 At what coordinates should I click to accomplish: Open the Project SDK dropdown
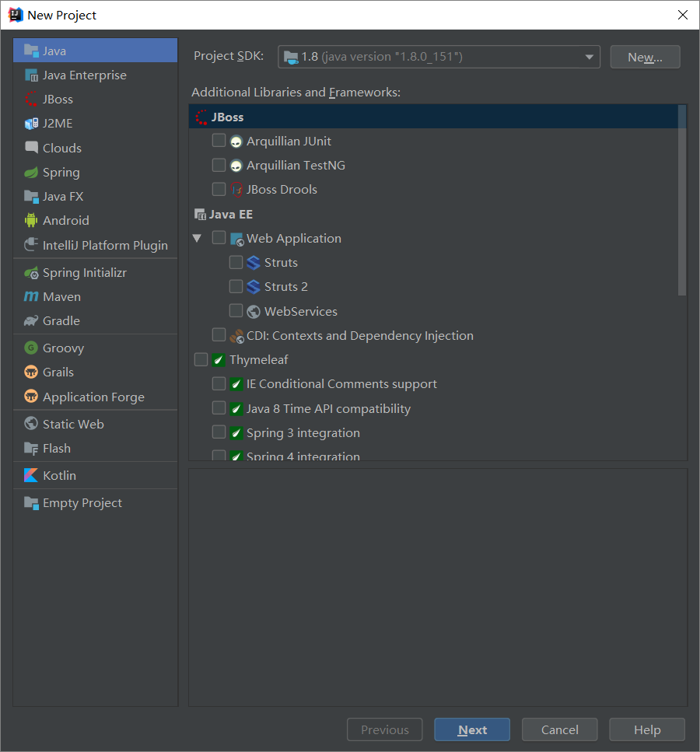click(x=439, y=57)
